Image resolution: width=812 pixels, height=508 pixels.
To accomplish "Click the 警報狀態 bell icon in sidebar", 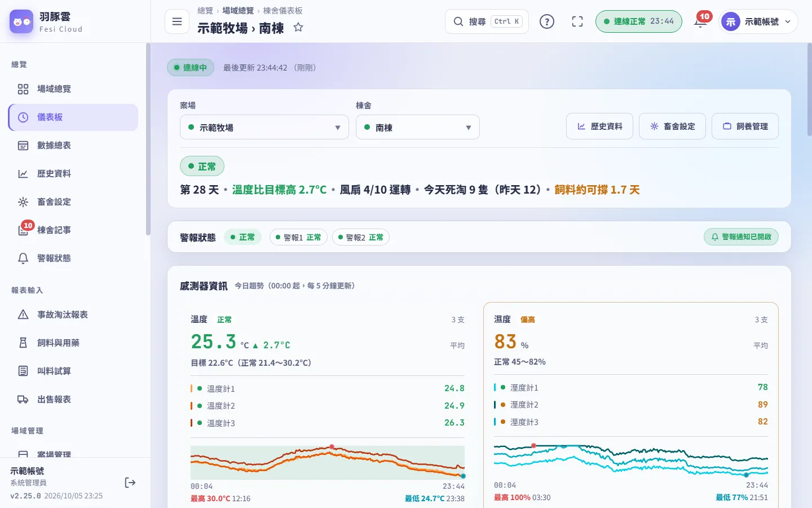I will point(23,258).
